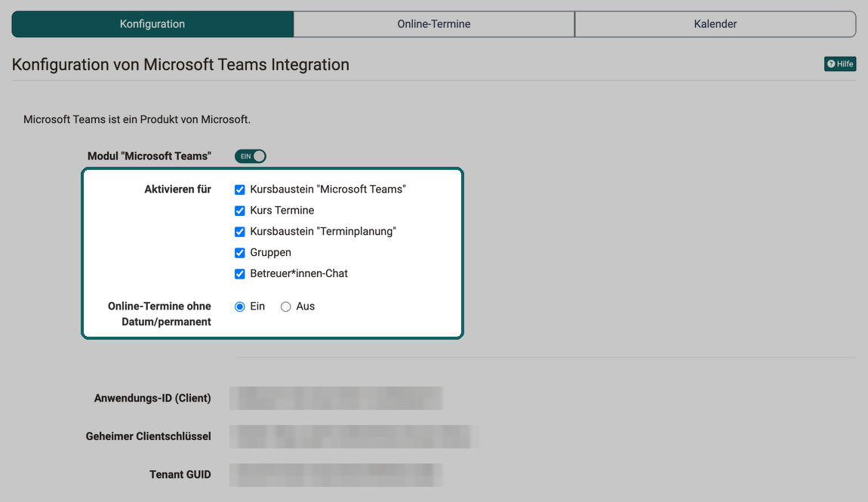Viewport: 868px width, 502px height.
Task: Select the Aus radio button
Action: pyautogui.click(x=285, y=306)
